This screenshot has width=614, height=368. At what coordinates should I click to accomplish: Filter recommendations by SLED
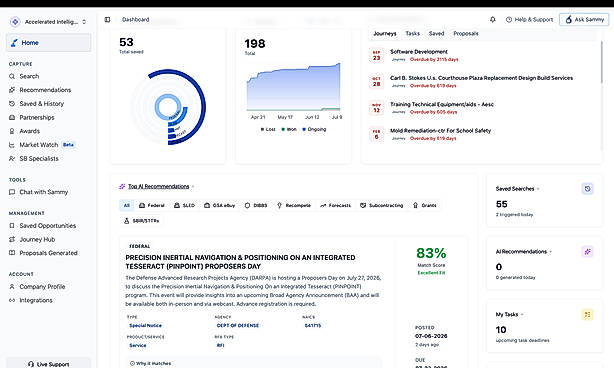[184, 205]
